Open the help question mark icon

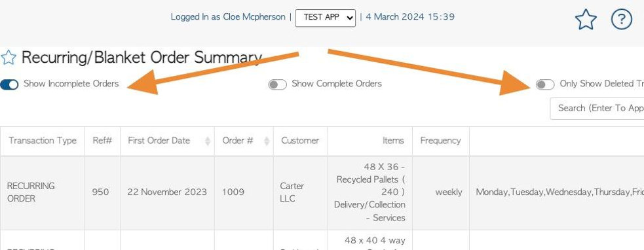[x=622, y=19]
